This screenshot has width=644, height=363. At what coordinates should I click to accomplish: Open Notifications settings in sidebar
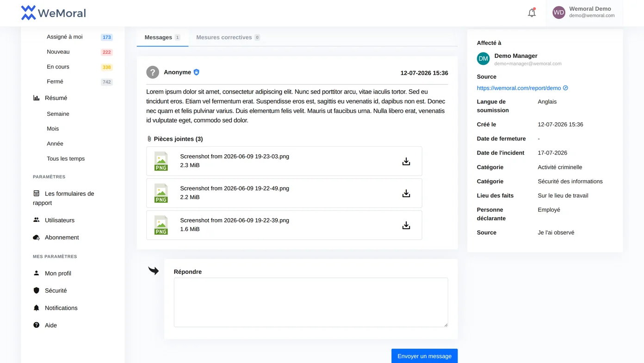click(61, 308)
